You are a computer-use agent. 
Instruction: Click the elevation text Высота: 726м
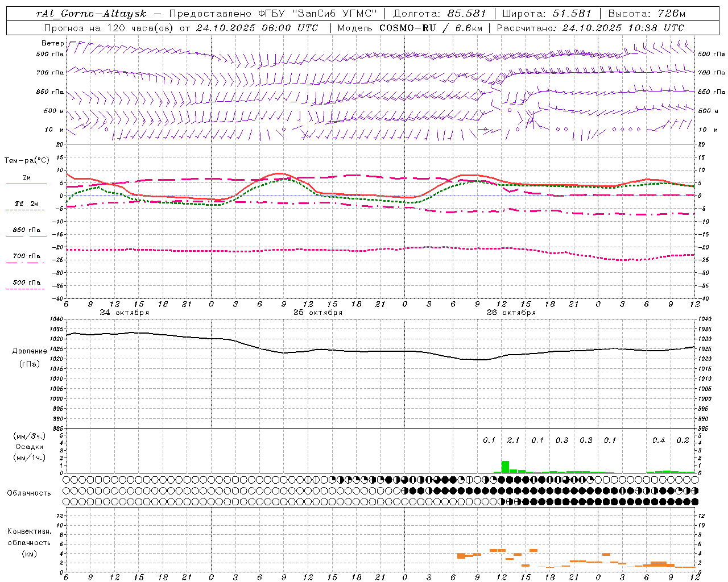click(647, 14)
